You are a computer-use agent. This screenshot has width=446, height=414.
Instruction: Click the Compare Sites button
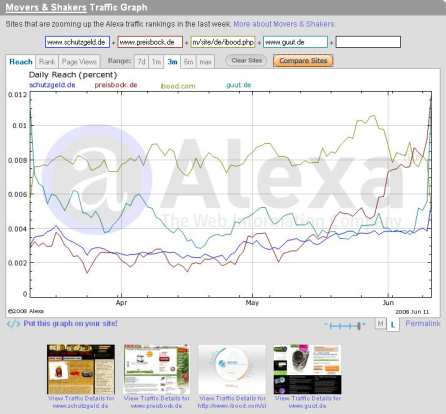[303, 61]
